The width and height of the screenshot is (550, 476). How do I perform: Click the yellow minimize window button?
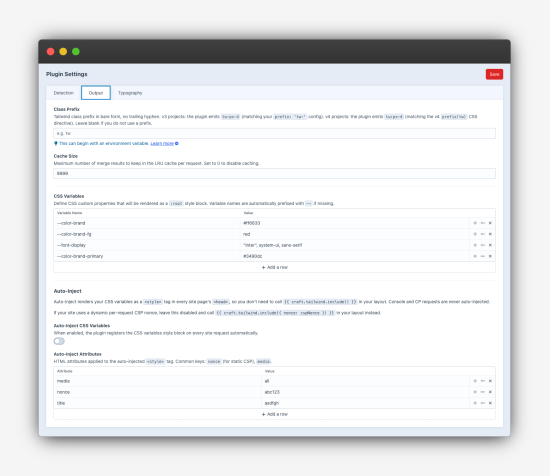pos(63,52)
